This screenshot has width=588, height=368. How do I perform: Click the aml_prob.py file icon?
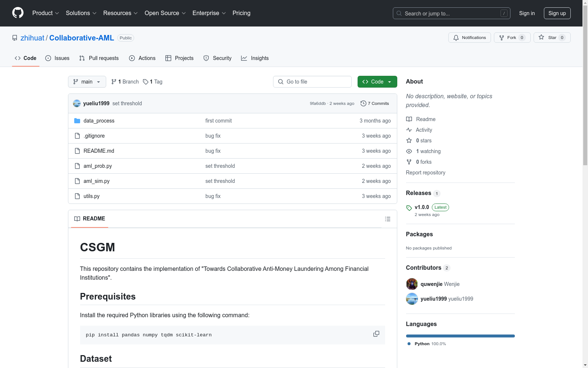coord(77,166)
